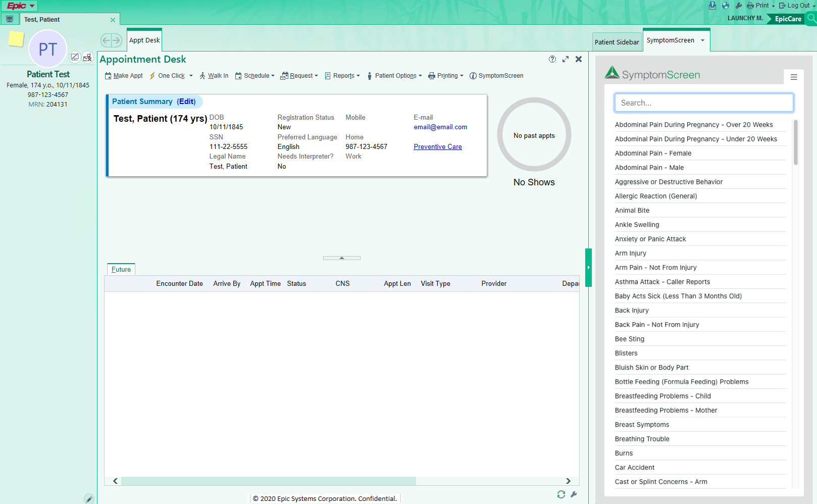Click Edit in Patient Summary header
817x504 pixels.
point(186,102)
